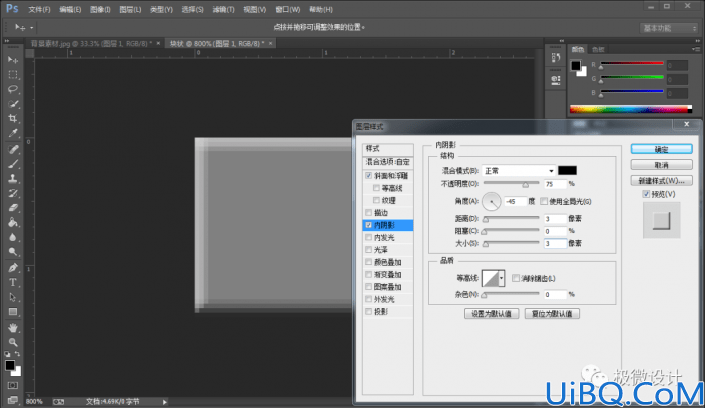Open status bar info arrow menu
This screenshot has height=408, width=705.
165,402
